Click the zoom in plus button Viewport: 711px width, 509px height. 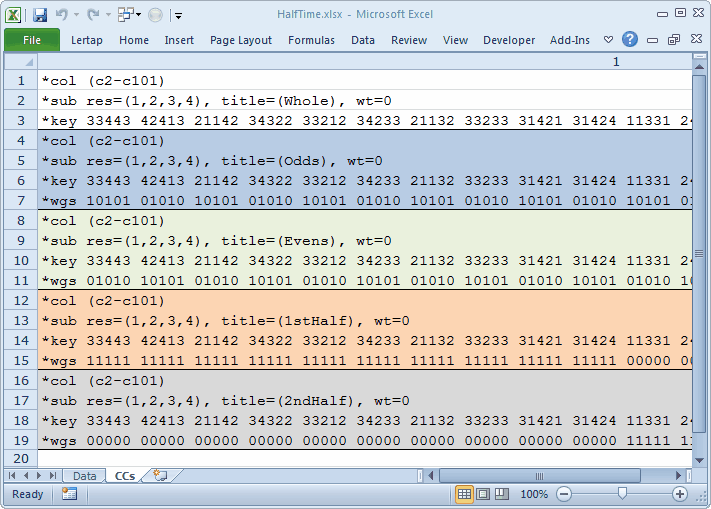pyautogui.click(x=680, y=494)
